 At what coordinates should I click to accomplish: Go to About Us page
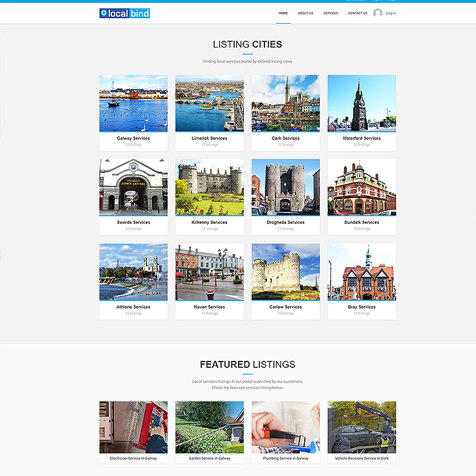pyautogui.click(x=306, y=13)
